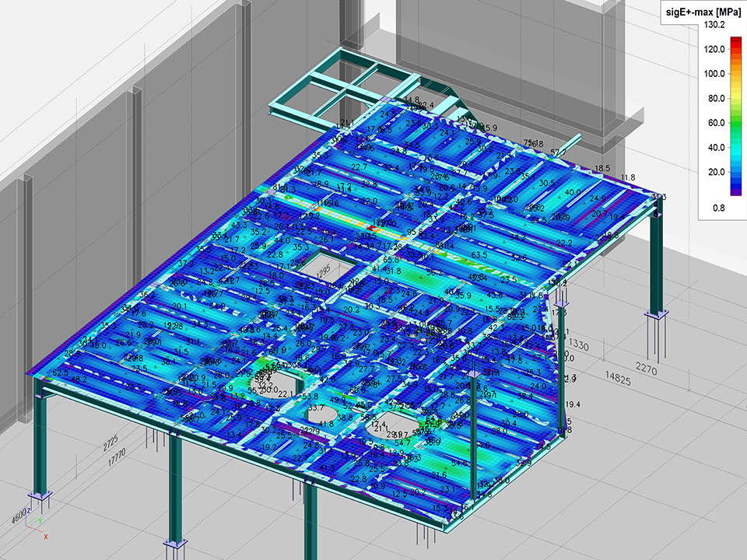Select the 0.8 minimum legend value
Image resolution: width=747 pixels, height=560 pixels.
point(714,208)
